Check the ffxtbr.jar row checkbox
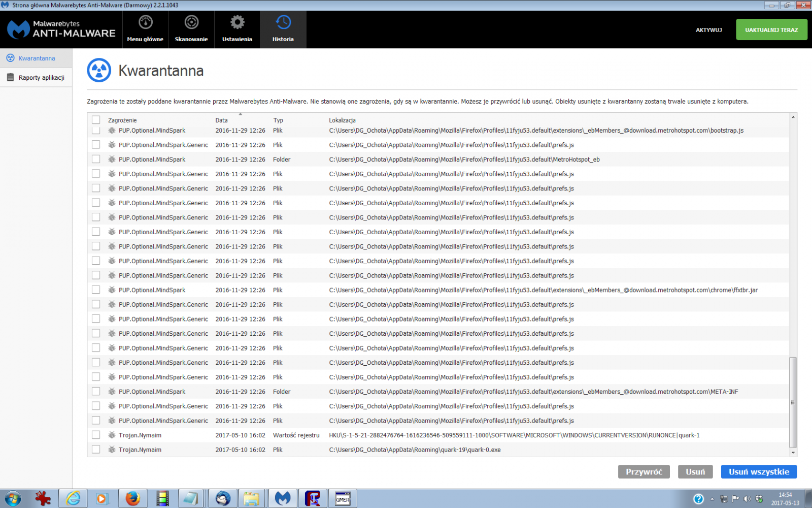 point(96,290)
